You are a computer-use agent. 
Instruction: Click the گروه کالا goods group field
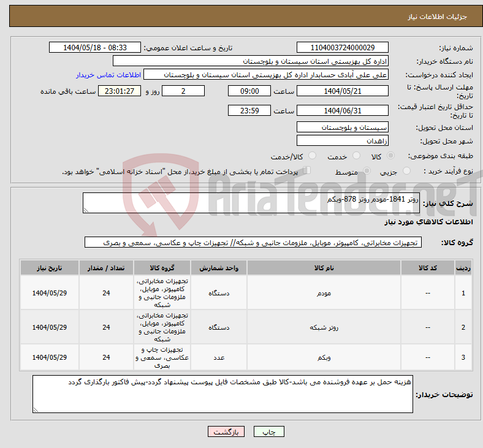point(253,242)
